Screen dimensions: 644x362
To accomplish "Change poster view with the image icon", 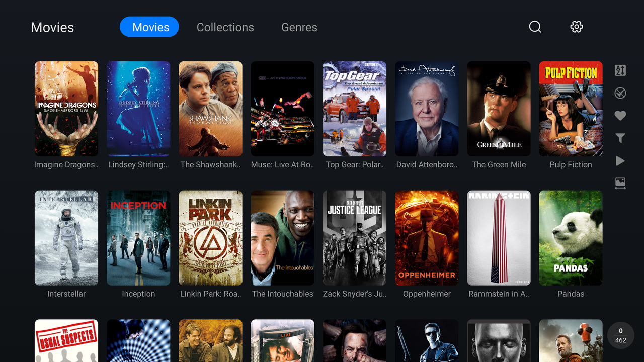I will coord(620,184).
